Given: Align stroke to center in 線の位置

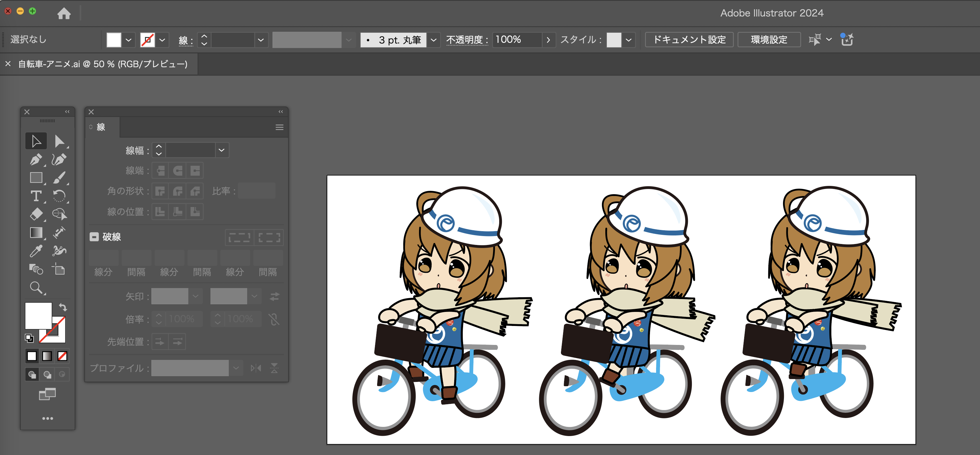Looking at the screenshot, I should click(x=161, y=212).
